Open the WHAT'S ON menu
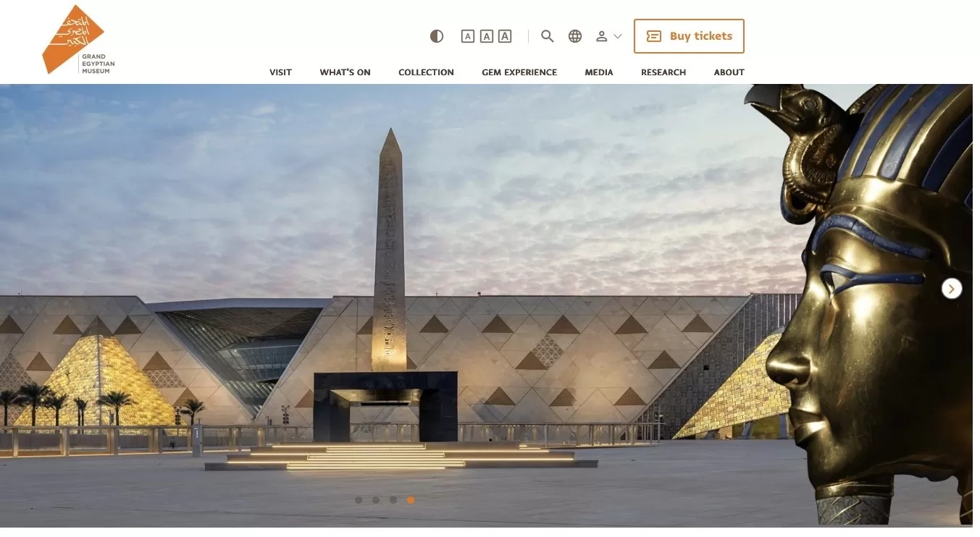 345,72
